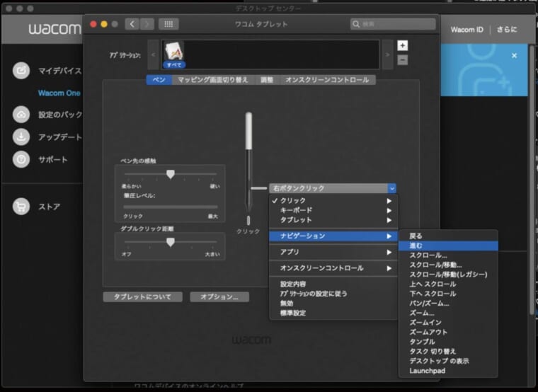Select Wacom One in the sidebar
Viewport: 538px width, 392px height.
click(x=59, y=93)
